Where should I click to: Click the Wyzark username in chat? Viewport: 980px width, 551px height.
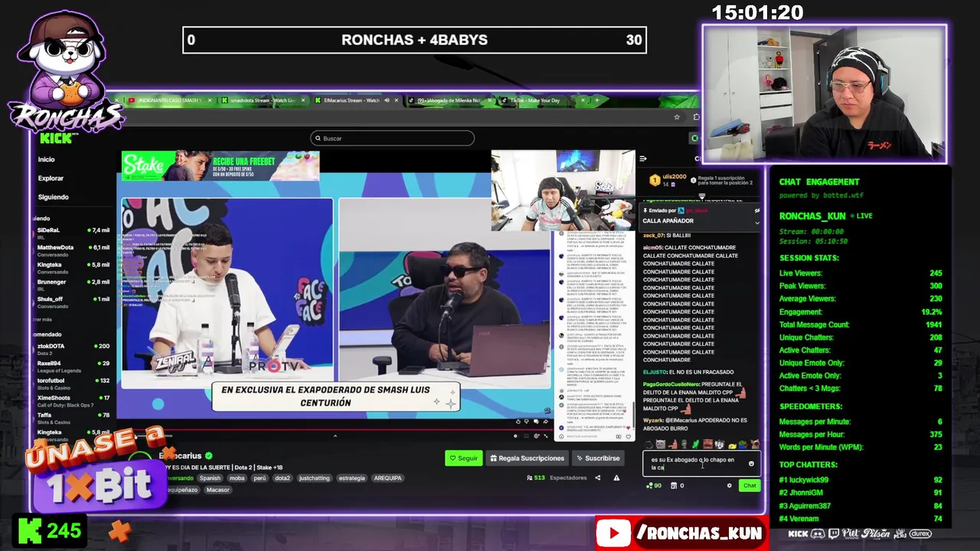(653, 420)
